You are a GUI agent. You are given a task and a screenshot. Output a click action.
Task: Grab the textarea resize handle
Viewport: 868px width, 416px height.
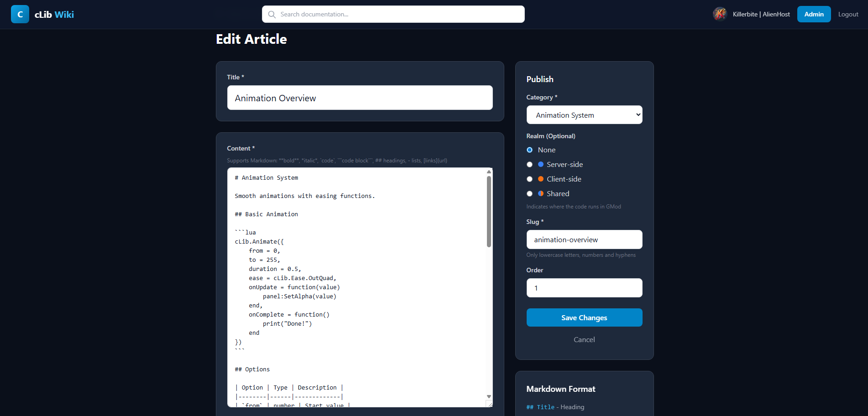coord(489,404)
